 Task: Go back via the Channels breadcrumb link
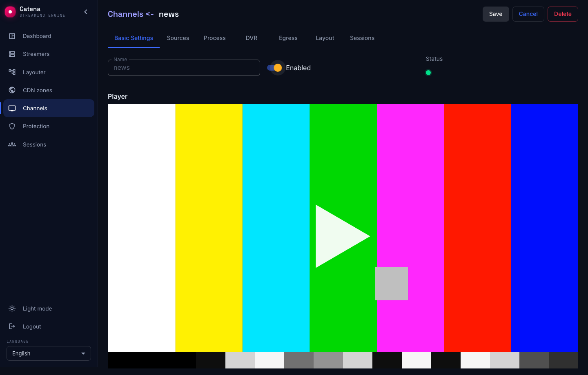(125, 14)
